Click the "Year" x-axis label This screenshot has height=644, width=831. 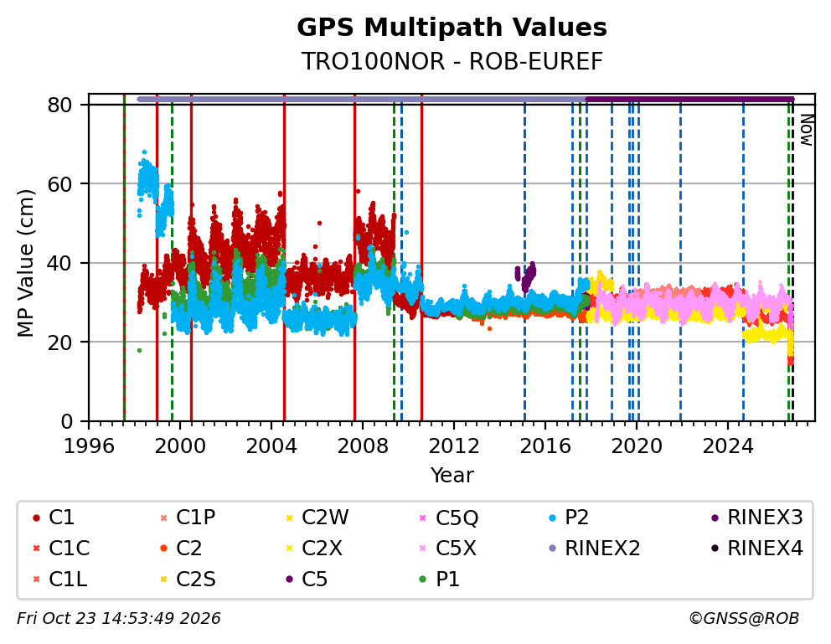coord(452,475)
